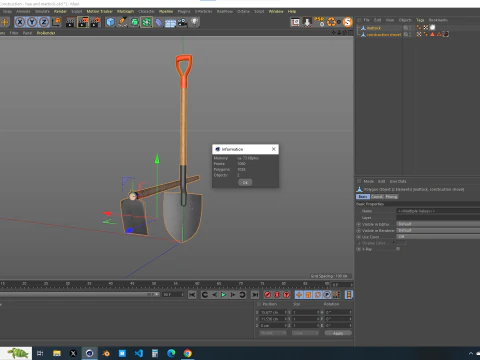Step to previous frame

click(x=214, y=295)
